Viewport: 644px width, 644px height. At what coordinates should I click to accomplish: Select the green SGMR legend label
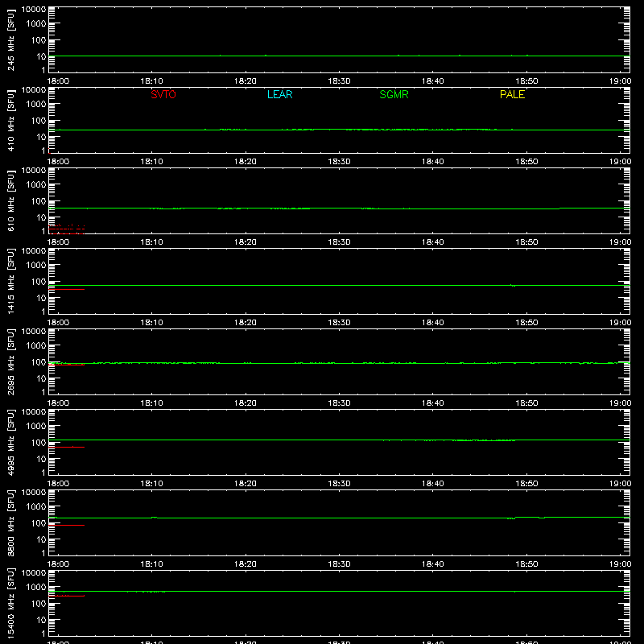point(394,94)
